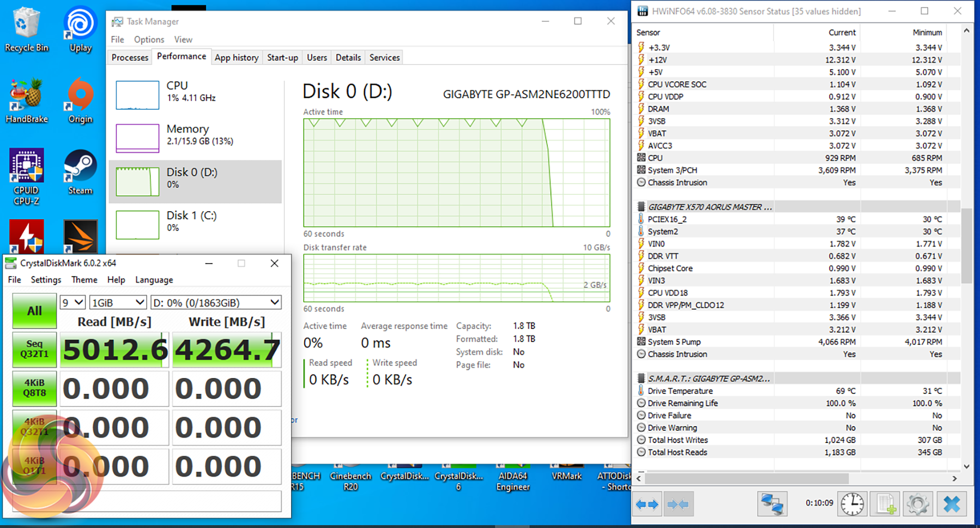Launch Steam from the desktop
980x528 pixels.
pos(80,172)
